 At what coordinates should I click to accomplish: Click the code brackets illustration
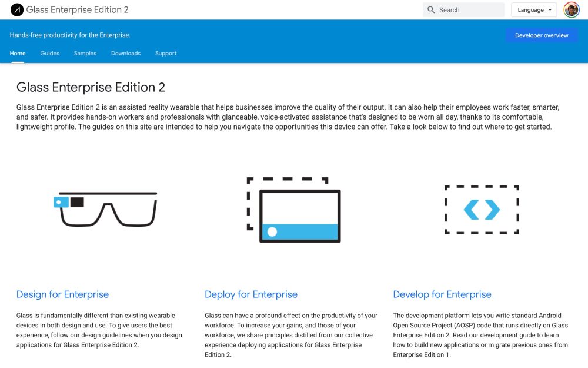482,210
